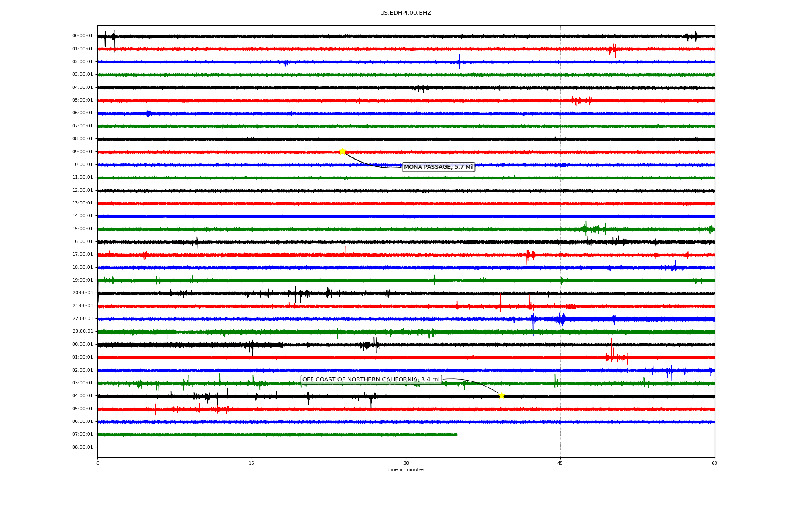This screenshot has height=508, width=812.
Task: Click the yellow star marker near the Northern California event
Action: pos(502,396)
